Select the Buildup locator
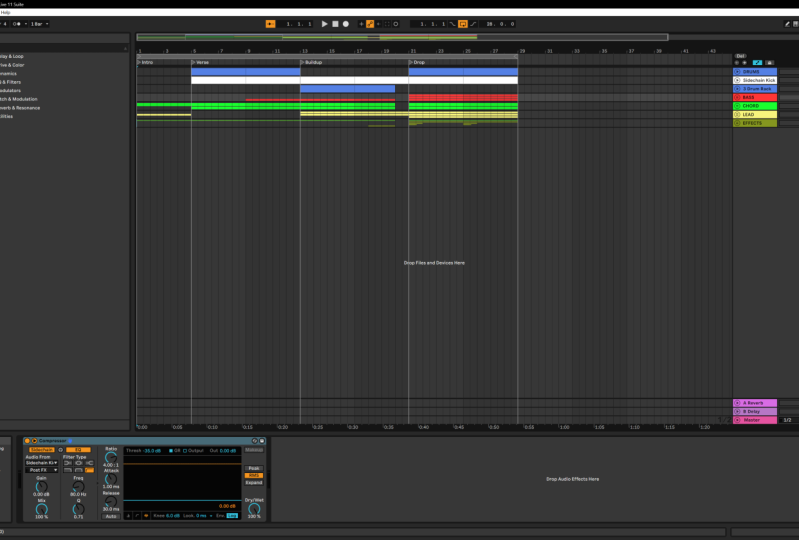799x540 pixels. click(312, 62)
